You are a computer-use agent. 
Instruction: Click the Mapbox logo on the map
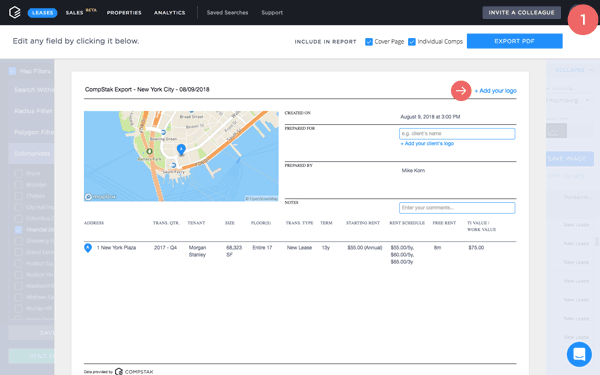pyautogui.click(x=101, y=197)
